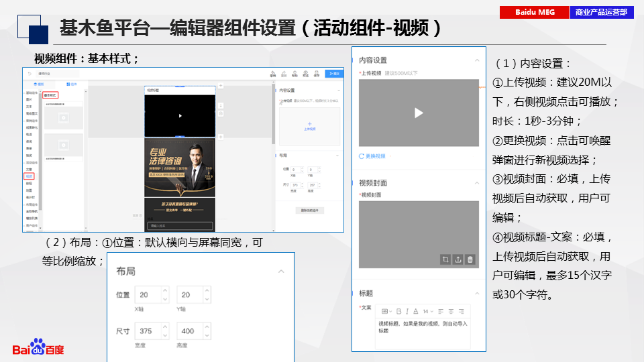Click the blue 提交 submit button
The height and width of the screenshot is (362, 644).
334,74
